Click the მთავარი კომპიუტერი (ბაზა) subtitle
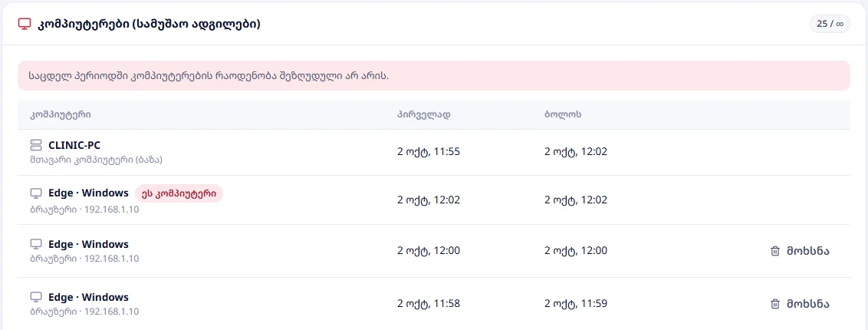868x330 pixels. pyautogui.click(x=96, y=160)
